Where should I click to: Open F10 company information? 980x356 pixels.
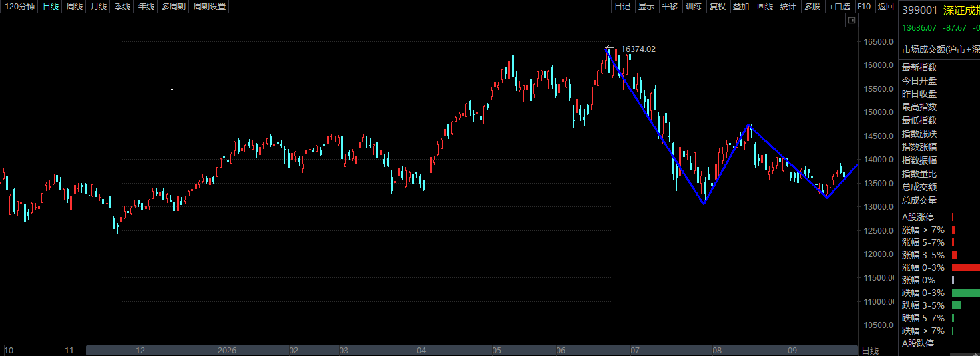864,7
